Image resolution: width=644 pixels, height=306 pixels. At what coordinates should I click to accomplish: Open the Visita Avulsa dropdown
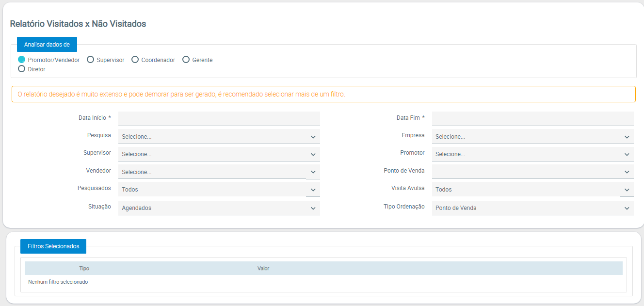(532, 190)
